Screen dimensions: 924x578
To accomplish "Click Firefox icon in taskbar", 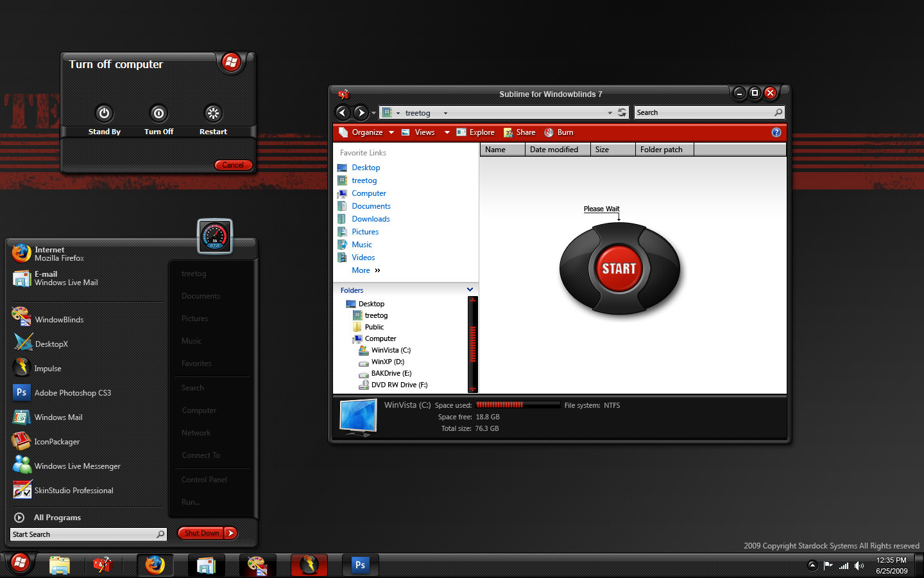I will click(154, 565).
